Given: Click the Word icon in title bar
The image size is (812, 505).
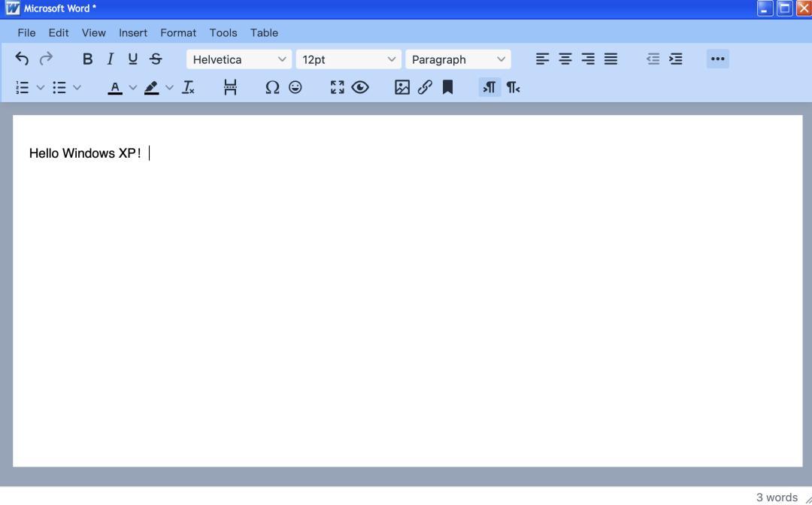Looking at the screenshot, I should coord(13,8).
